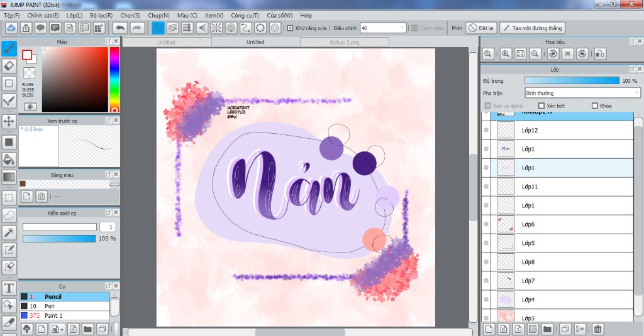
Task: Click the export/share icon in toolbar
Action: point(26,28)
